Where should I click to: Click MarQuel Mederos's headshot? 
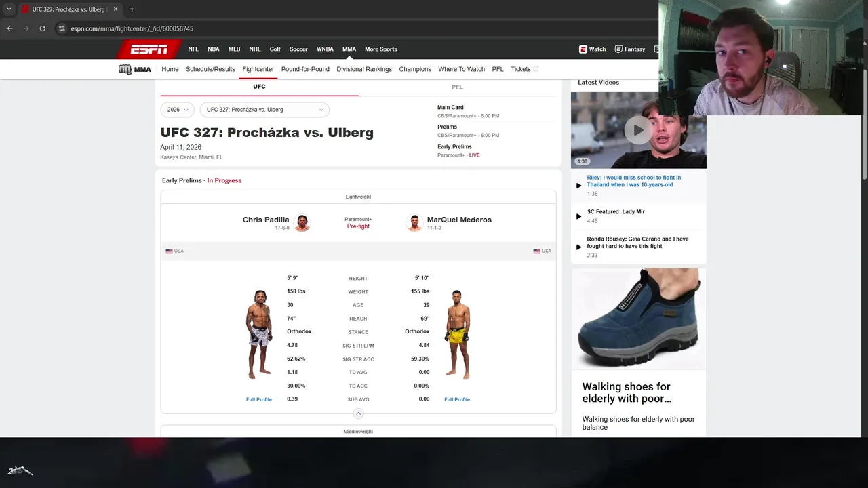pyautogui.click(x=414, y=222)
